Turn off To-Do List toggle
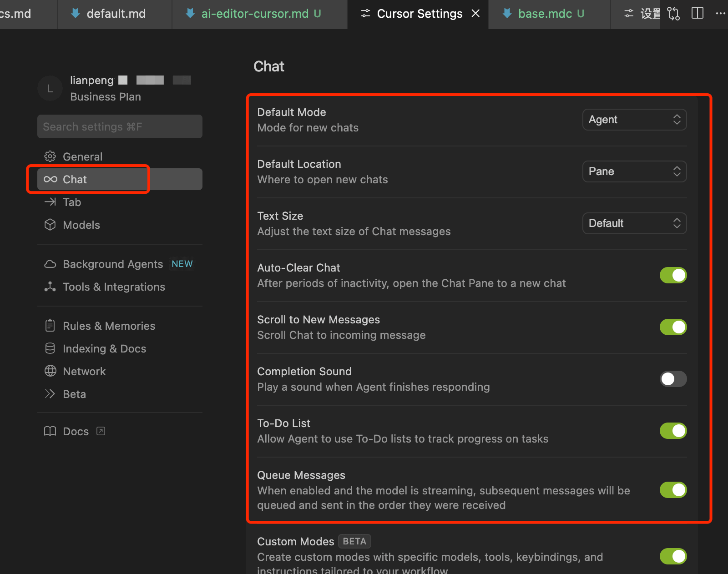Image resolution: width=728 pixels, height=574 pixels. click(673, 431)
